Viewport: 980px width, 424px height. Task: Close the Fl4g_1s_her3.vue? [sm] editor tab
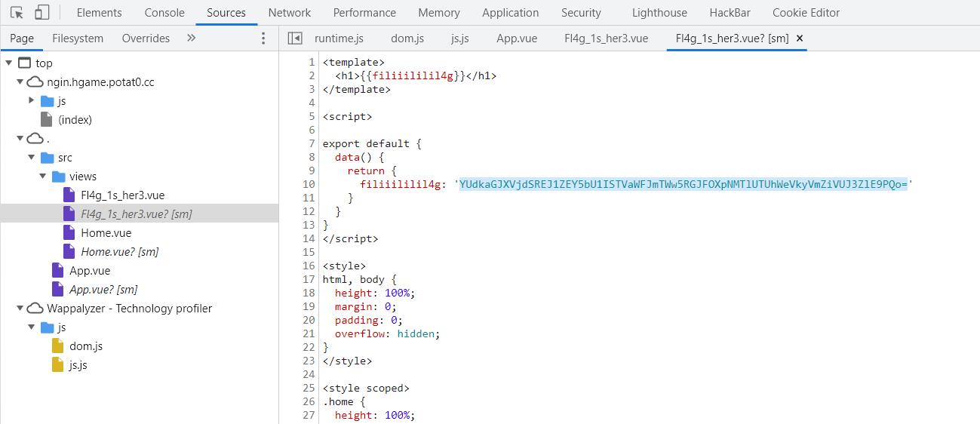(800, 38)
